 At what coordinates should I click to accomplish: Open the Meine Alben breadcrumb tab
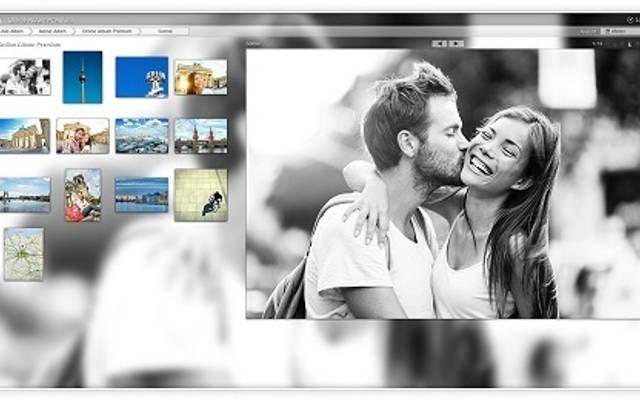coord(53,31)
